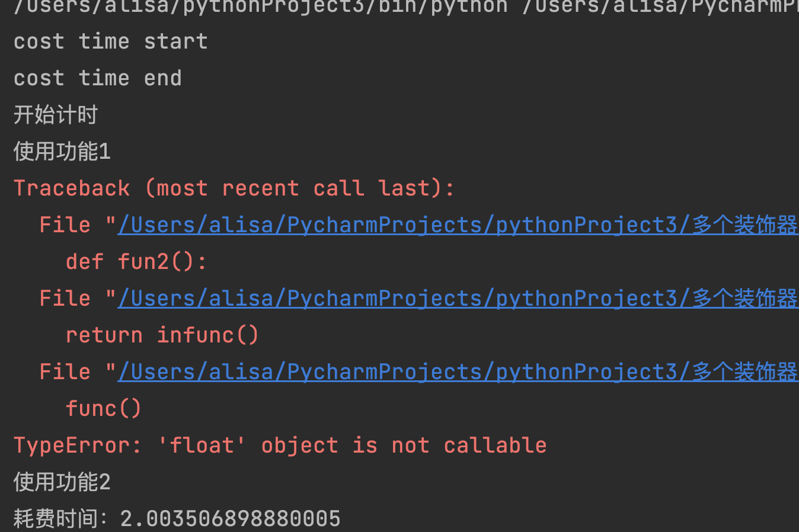Screen dimensions: 799x532
Task: Click the TypeError 'float' object not callable message
Action: [280, 446]
